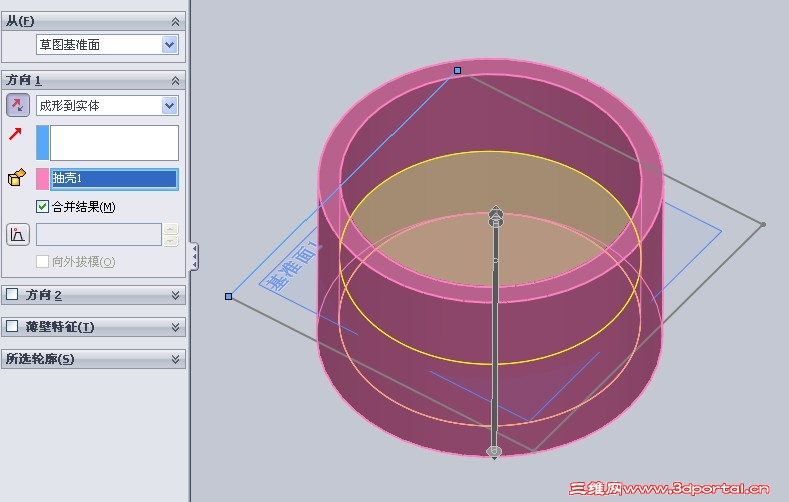
Task: Click the plane's top corner handle
Action: coord(457,70)
